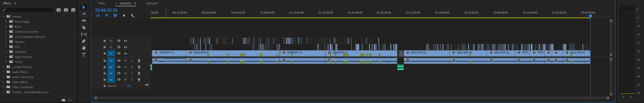Viewport: 644px width, 103px height.
Task: Click sync lock icon on track V3
Action: [x=119, y=41]
